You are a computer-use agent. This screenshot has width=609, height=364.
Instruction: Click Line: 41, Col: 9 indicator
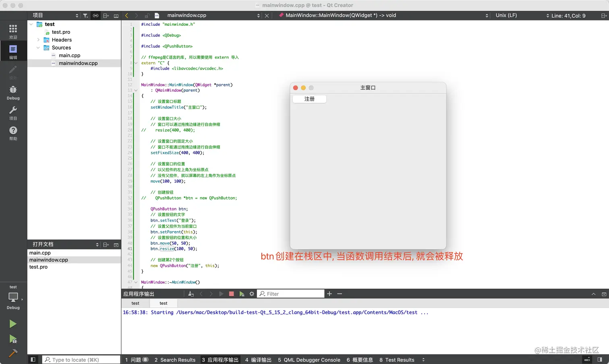pyautogui.click(x=568, y=16)
